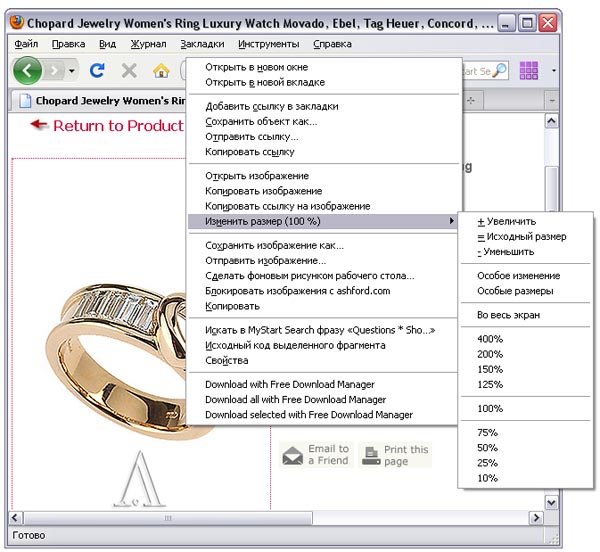Click the Return to Product link
This screenshot has width=600, height=552.
(x=118, y=125)
